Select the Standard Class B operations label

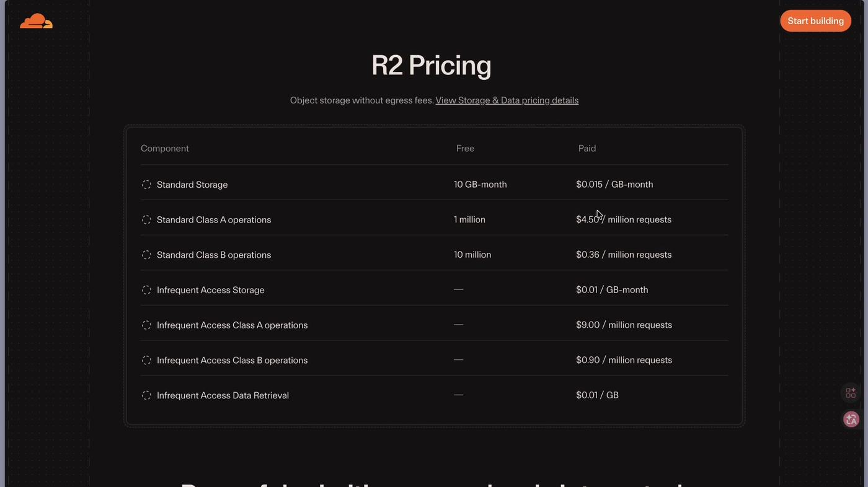[x=214, y=255]
